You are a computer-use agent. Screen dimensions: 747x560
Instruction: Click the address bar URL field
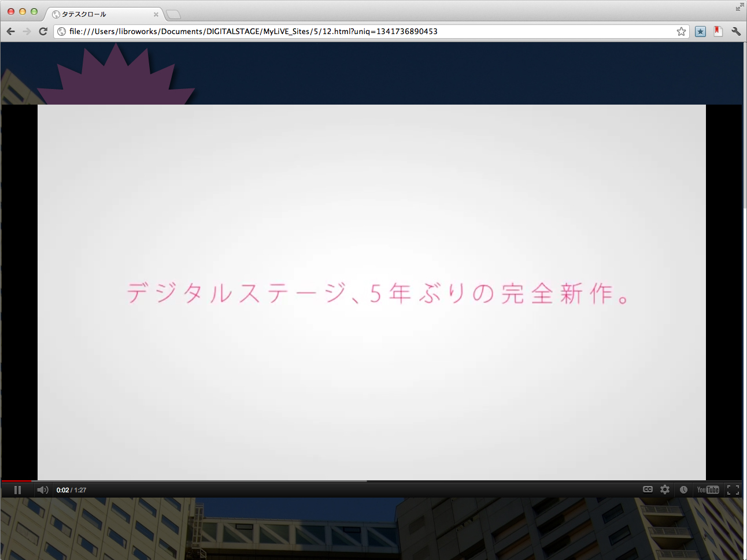pyautogui.click(x=370, y=31)
